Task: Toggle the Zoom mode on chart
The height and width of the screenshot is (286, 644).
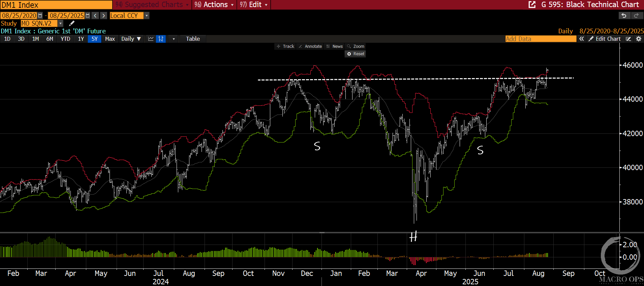Action: (356, 46)
